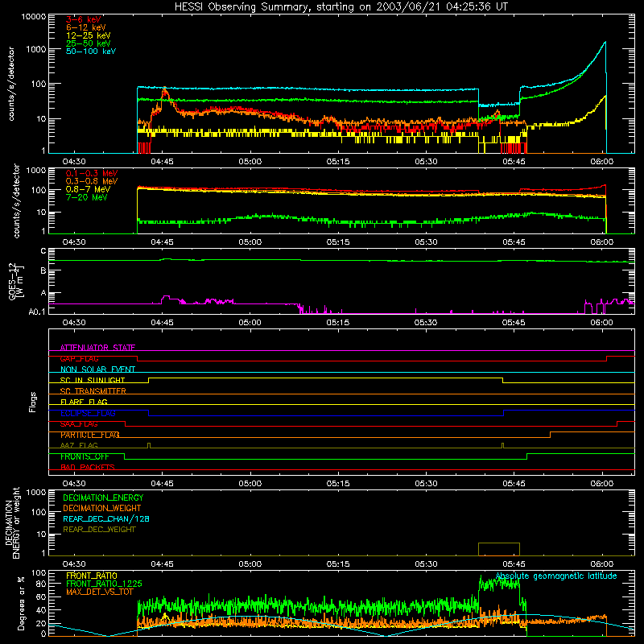This screenshot has height=644, width=644.
Task: Click the 05:00 time label under Flags panel
Action: point(250,484)
